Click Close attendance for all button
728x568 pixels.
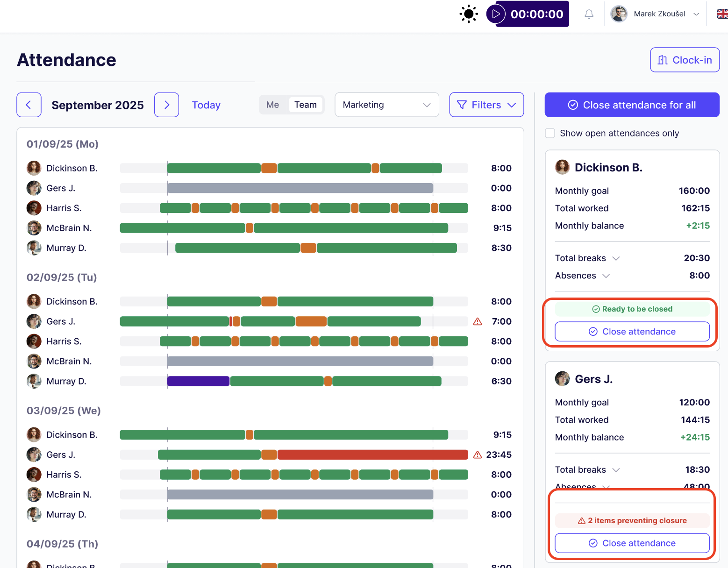point(632,105)
